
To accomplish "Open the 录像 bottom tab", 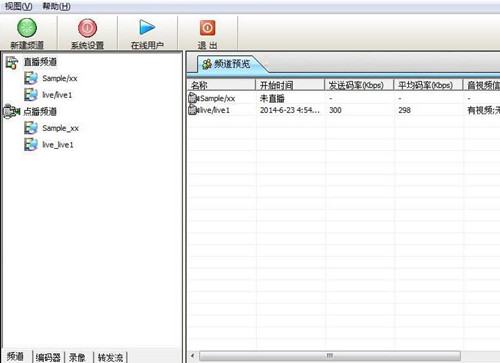I will pos(77,357).
